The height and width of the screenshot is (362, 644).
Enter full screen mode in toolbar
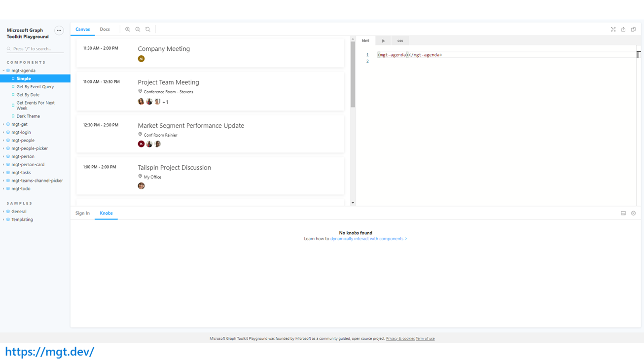(x=613, y=30)
